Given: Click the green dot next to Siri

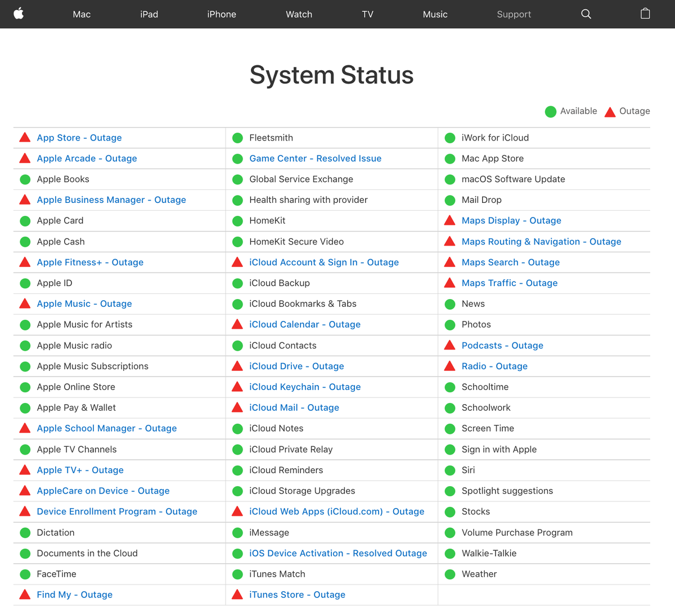Looking at the screenshot, I should [449, 470].
